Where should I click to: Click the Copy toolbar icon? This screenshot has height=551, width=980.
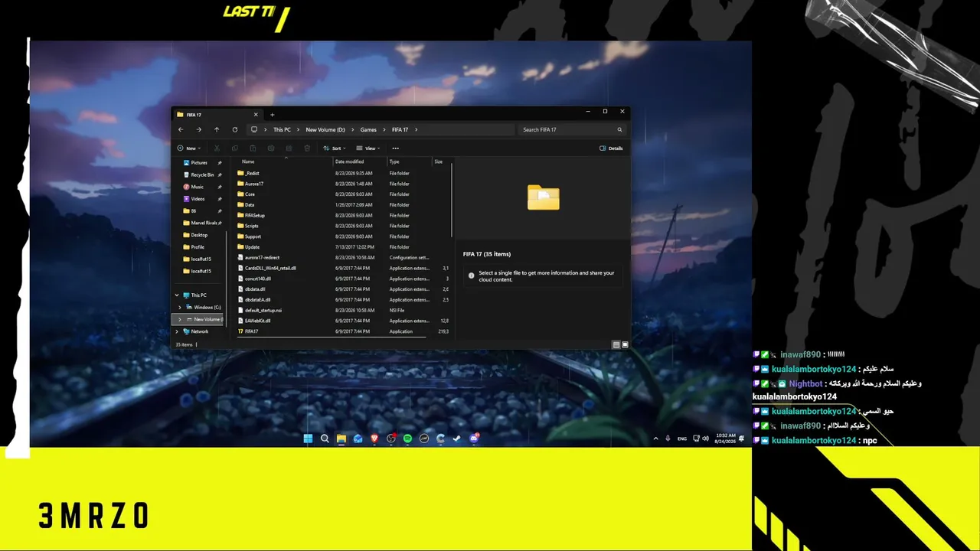[x=235, y=148]
